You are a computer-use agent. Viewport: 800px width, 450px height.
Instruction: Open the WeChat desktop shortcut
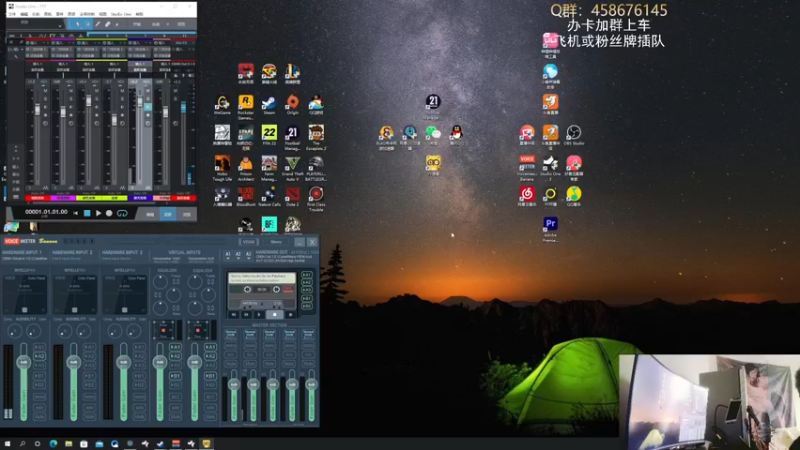(x=433, y=136)
